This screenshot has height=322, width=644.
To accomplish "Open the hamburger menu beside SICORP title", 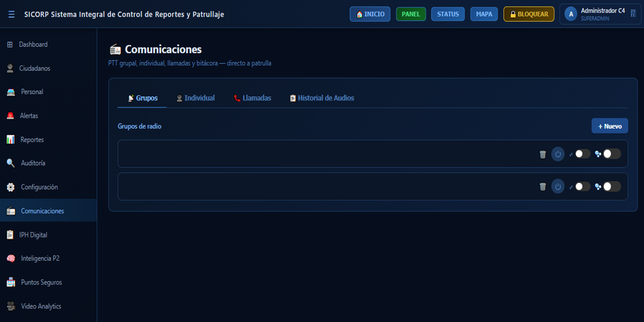I will (x=11, y=14).
